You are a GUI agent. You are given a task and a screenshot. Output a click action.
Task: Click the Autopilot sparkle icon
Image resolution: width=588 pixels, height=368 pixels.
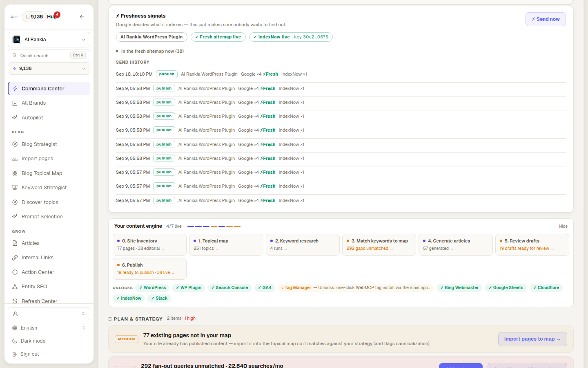15,117
